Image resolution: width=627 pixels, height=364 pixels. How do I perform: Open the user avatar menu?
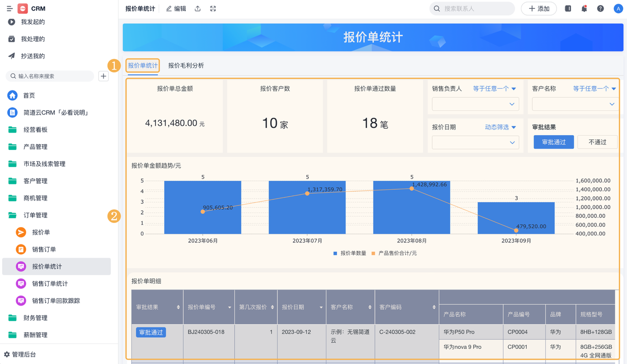[x=619, y=9]
